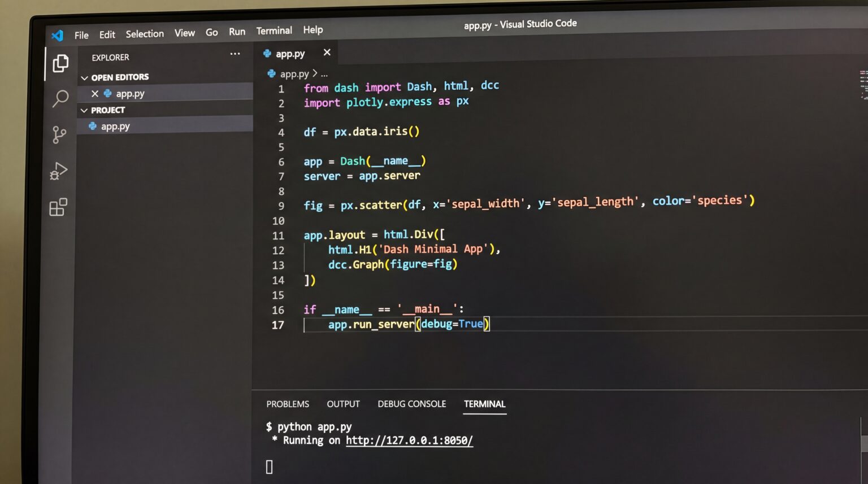Open the Extensions view

(58, 207)
